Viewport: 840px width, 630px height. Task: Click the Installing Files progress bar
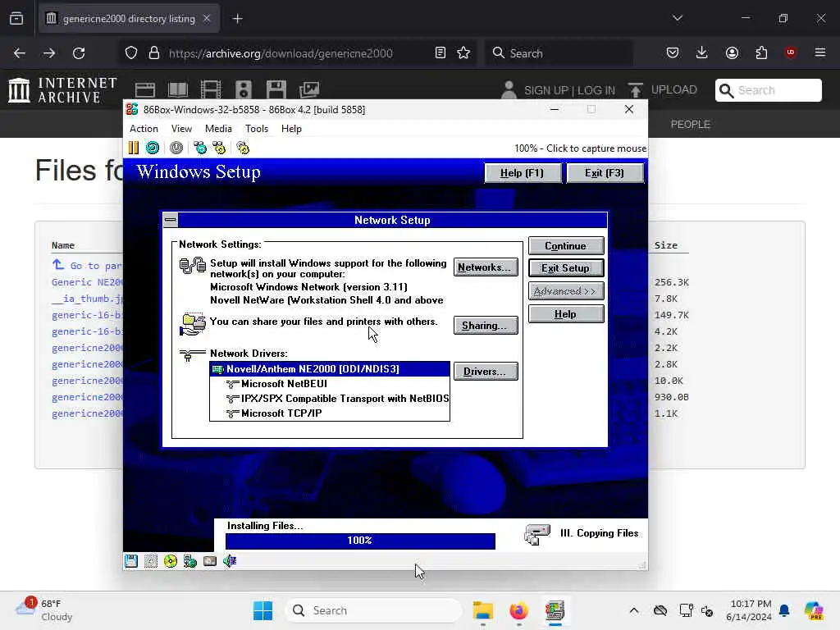click(360, 541)
